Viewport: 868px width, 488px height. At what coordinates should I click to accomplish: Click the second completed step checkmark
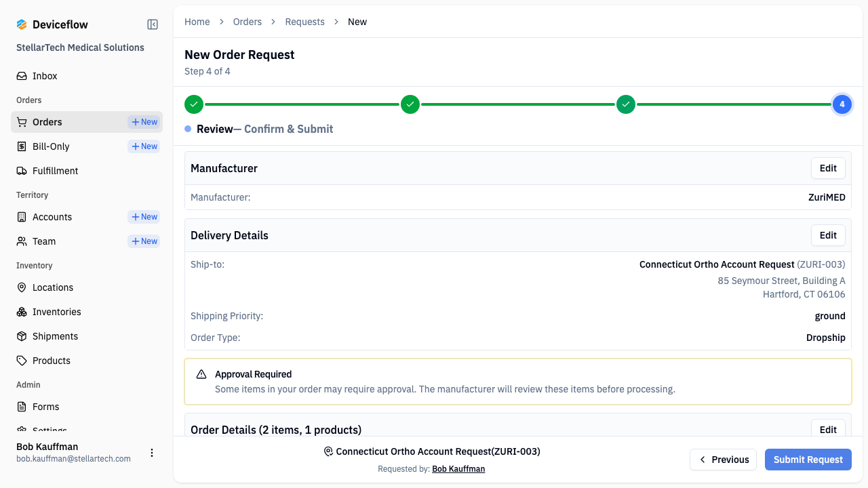point(410,104)
